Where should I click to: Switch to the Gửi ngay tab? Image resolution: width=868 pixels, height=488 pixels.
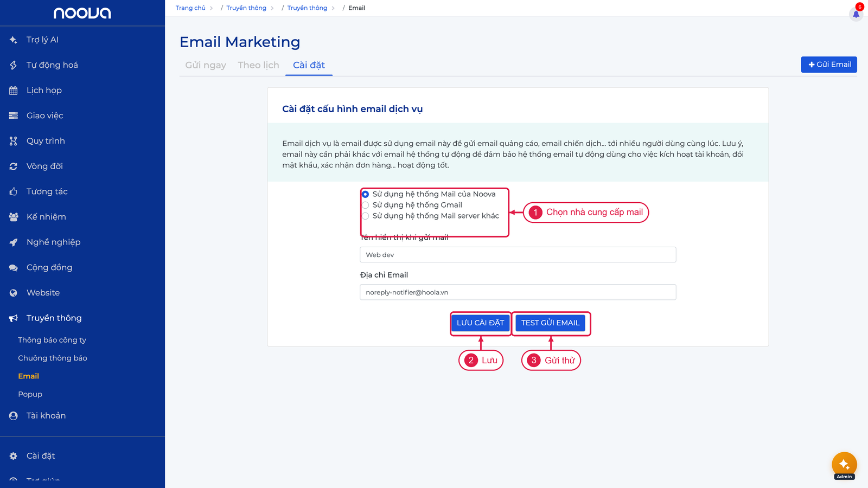pos(206,65)
